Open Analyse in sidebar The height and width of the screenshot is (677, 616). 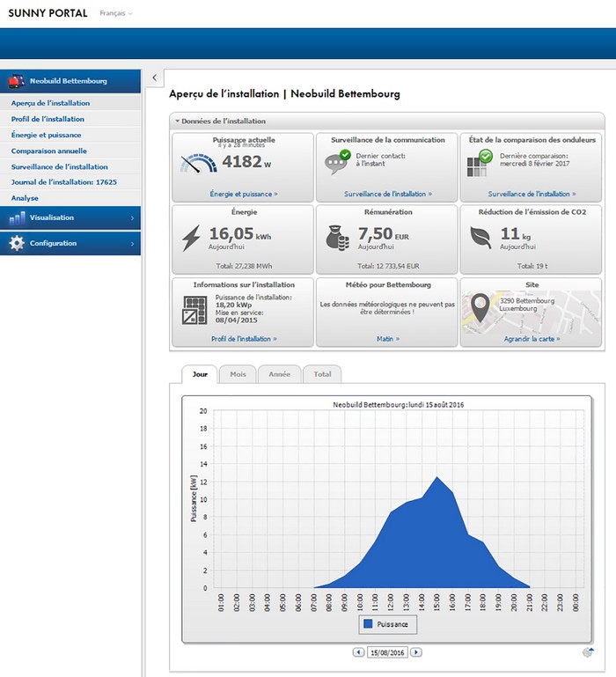click(x=70, y=198)
